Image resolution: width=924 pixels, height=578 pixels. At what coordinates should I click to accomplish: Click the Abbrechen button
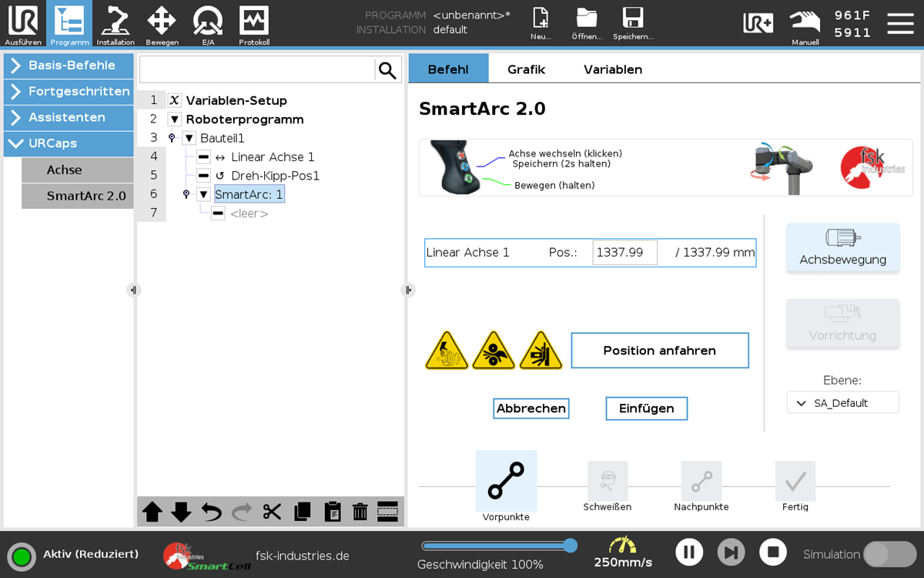(531, 408)
